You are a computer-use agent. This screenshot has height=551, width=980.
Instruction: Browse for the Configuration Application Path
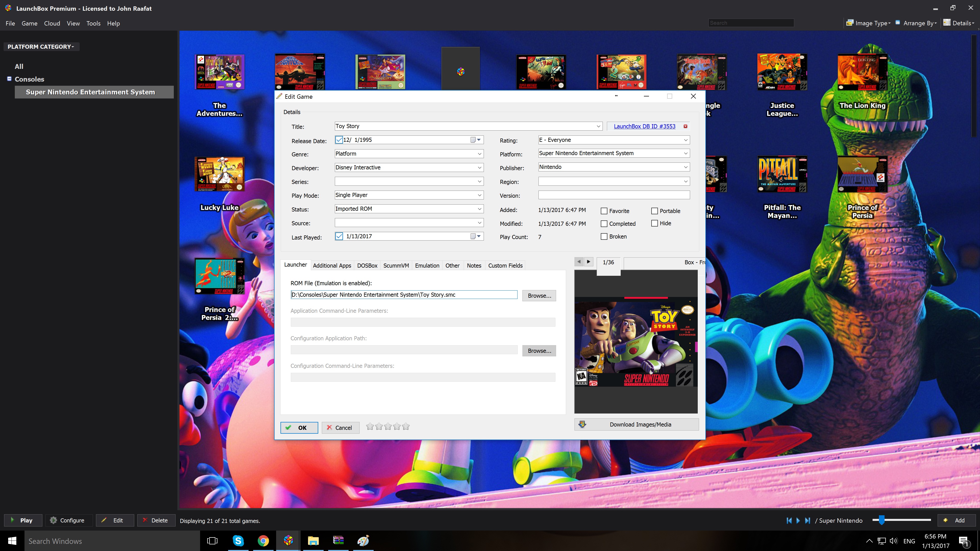point(539,350)
